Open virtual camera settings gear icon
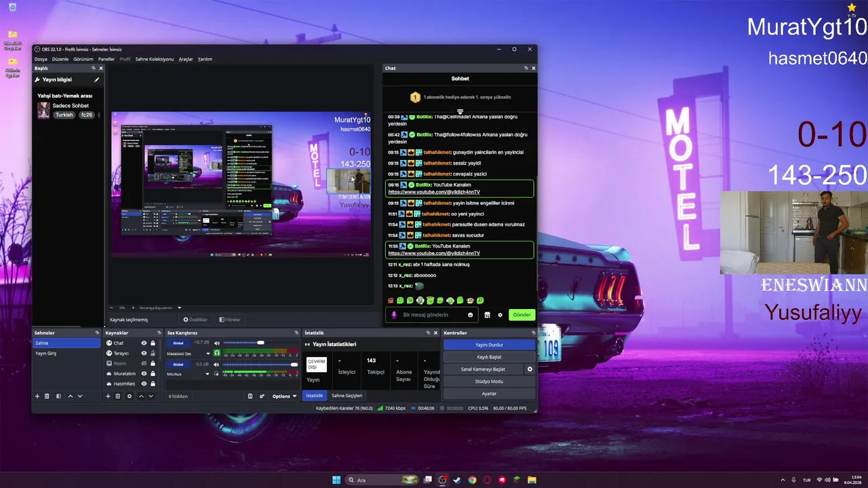Image resolution: width=868 pixels, height=488 pixels. pyautogui.click(x=530, y=369)
